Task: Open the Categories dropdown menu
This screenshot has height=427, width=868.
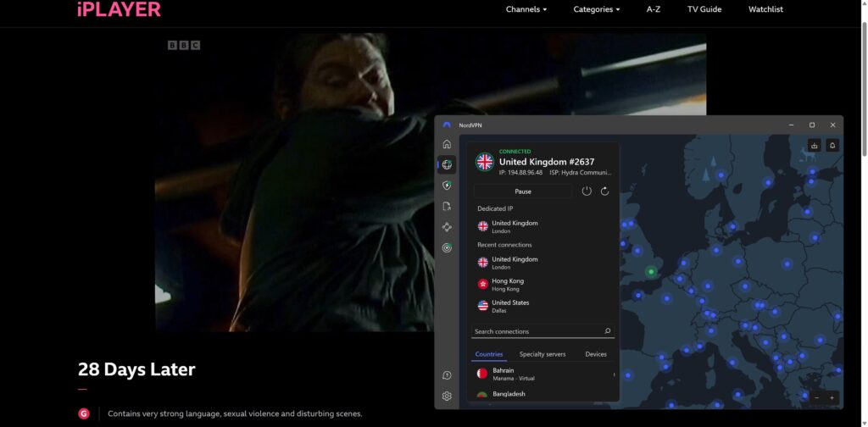Action: pyautogui.click(x=596, y=9)
